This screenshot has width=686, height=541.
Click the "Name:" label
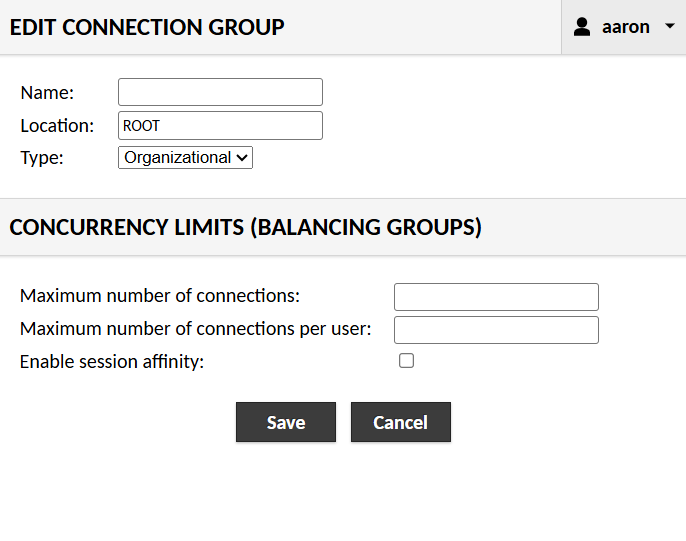[x=47, y=93]
